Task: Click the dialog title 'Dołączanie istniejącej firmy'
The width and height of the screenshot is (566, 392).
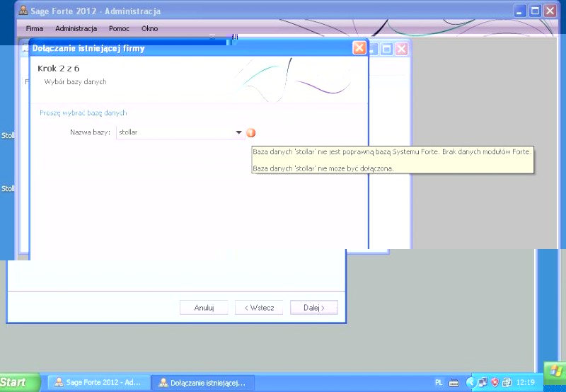Action: (88, 48)
